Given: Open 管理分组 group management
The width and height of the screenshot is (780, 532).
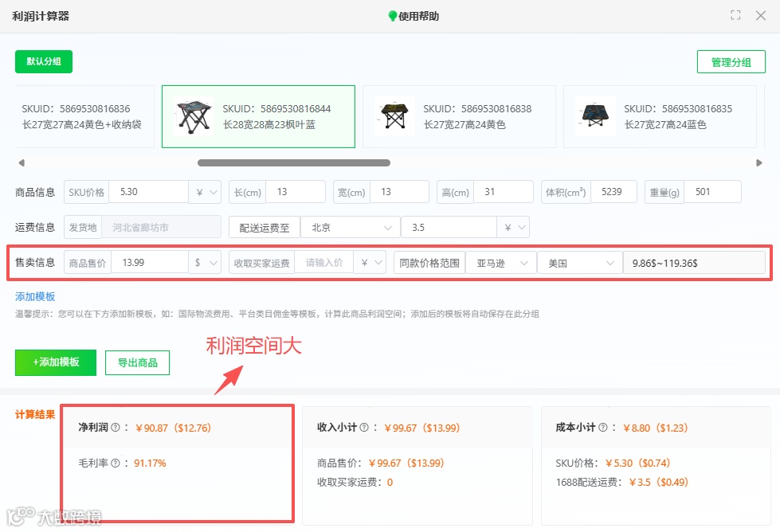Looking at the screenshot, I should click(x=731, y=62).
